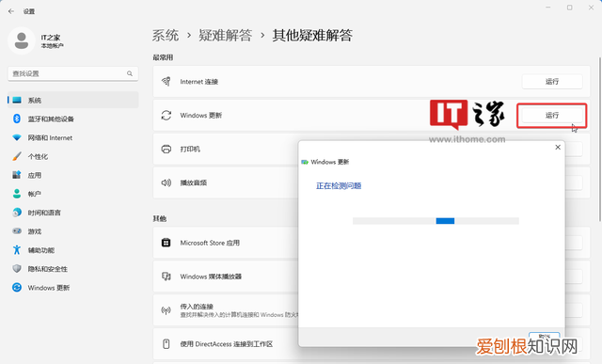Click the Windows 媒体播放器 icon
The width and height of the screenshot is (602, 364).
(166, 277)
